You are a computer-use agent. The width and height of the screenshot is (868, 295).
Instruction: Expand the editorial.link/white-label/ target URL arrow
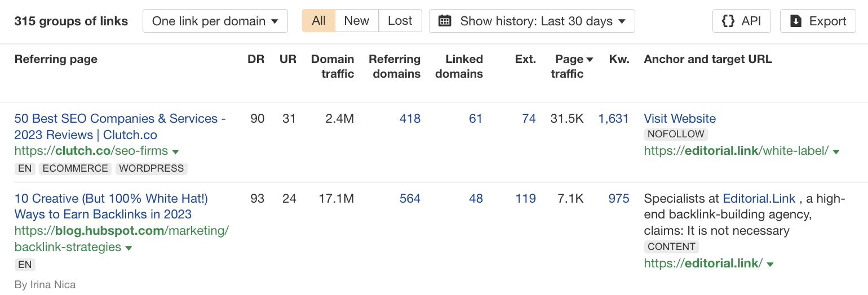point(836,151)
